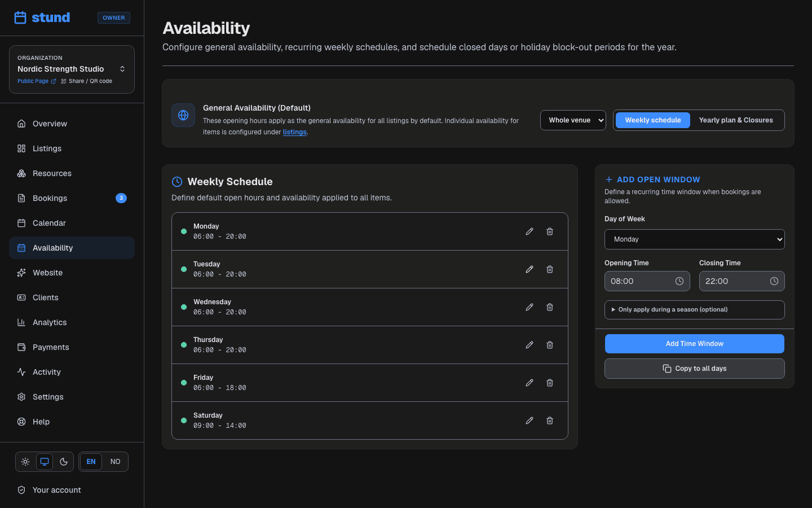Open Help in sidebar
Image resolution: width=812 pixels, height=508 pixels.
[x=72, y=422]
